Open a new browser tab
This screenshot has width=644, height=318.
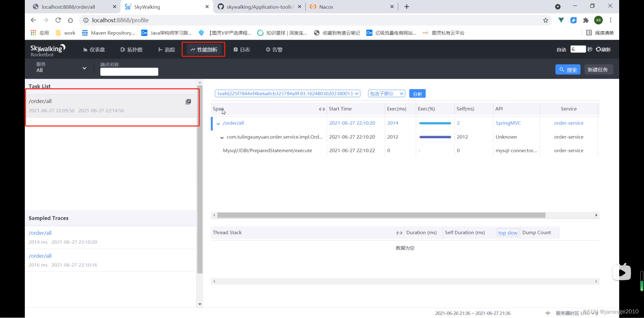click(407, 7)
